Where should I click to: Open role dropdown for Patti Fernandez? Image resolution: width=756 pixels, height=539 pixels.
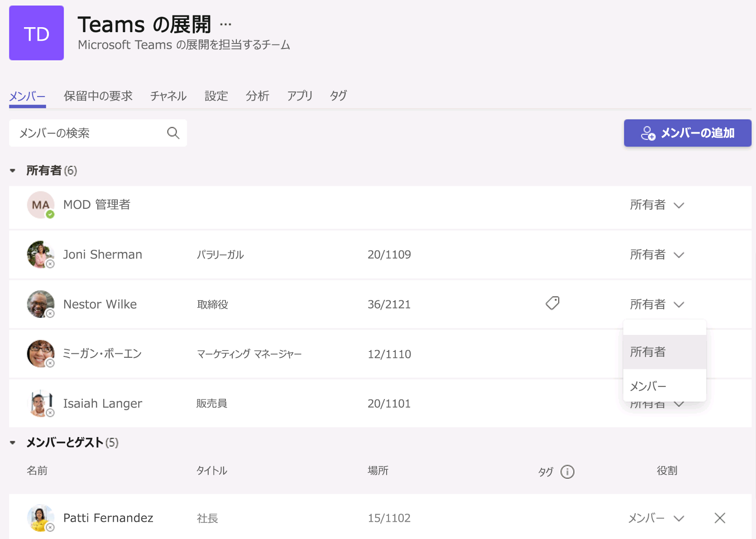tap(656, 518)
